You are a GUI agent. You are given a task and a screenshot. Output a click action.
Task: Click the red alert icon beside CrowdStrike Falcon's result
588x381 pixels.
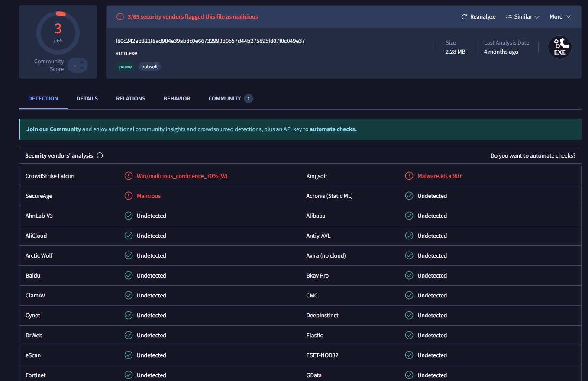pyautogui.click(x=129, y=176)
